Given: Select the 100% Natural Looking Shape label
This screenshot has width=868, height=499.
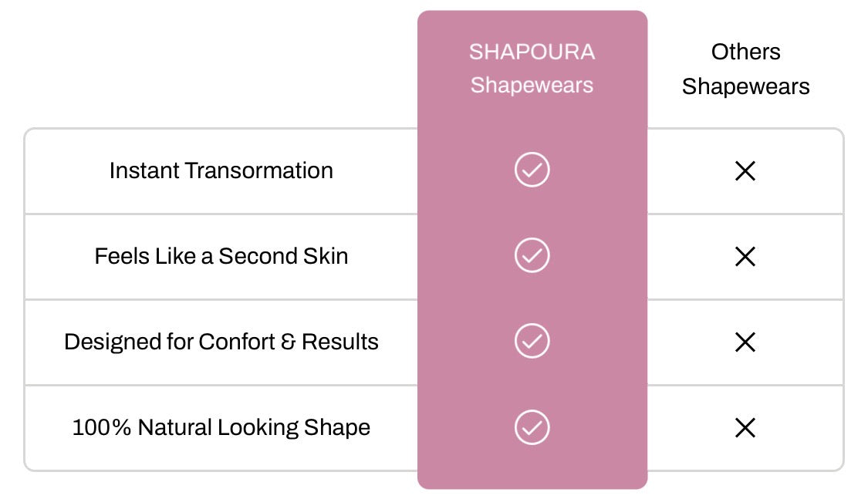Looking at the screenshot, I should tap(221, 427).
